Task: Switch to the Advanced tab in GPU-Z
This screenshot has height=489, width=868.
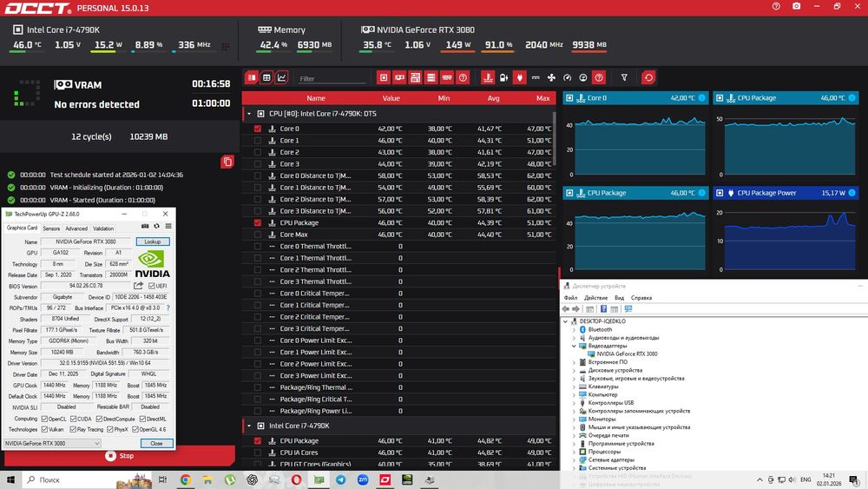Action: [76, 228]
